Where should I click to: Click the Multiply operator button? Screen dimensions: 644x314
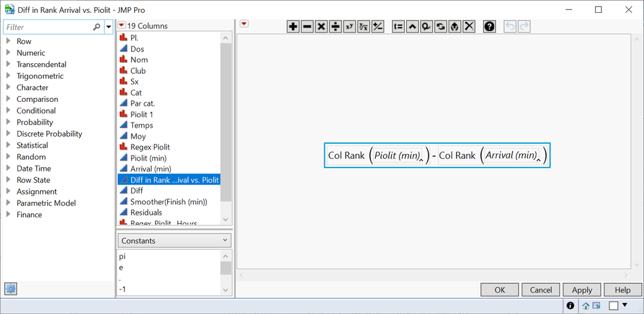tap(321, 26)
